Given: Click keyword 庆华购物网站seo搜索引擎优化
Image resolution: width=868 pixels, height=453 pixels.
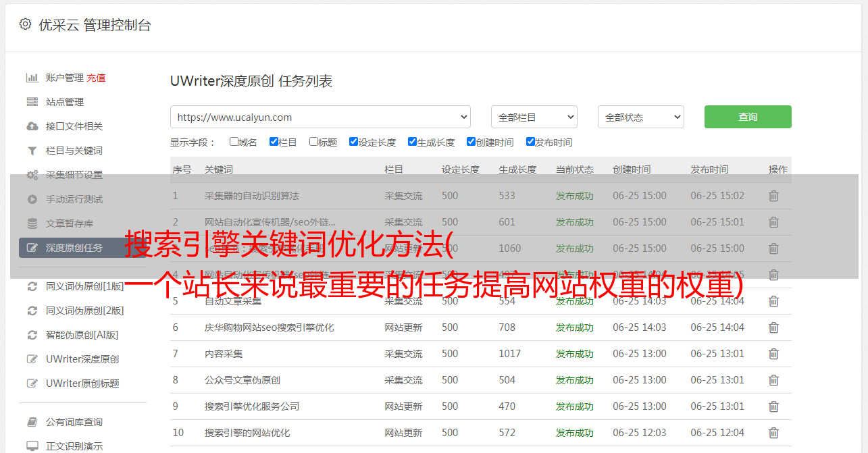Looking at the screenshot, I should (x=270, y=327).
